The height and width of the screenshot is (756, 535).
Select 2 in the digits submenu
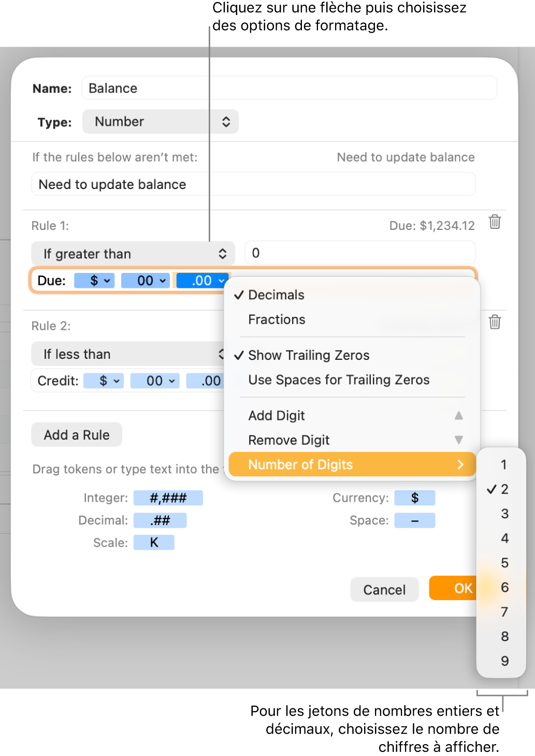pos(504,489)
